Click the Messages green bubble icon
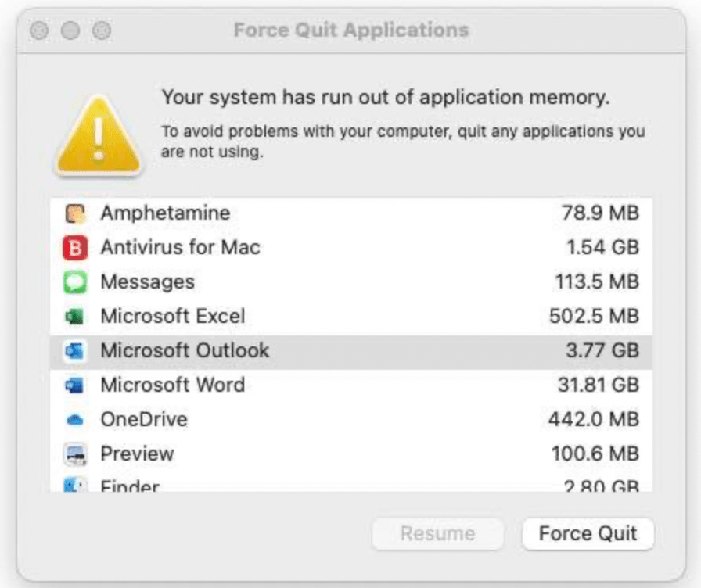 75,282
